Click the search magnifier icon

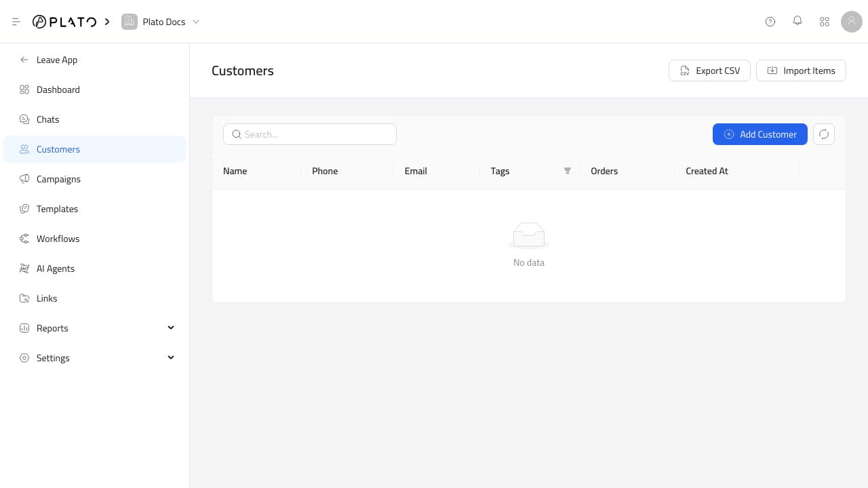[237, 134]
